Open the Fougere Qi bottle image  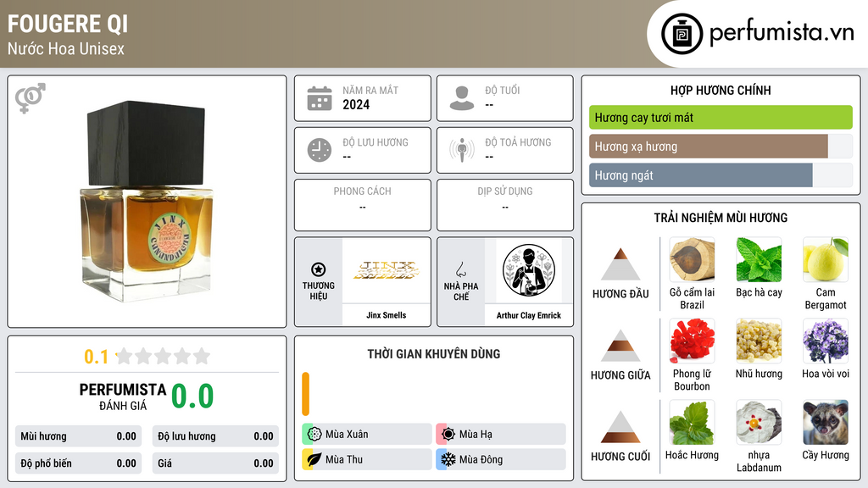tap(147, 202)
